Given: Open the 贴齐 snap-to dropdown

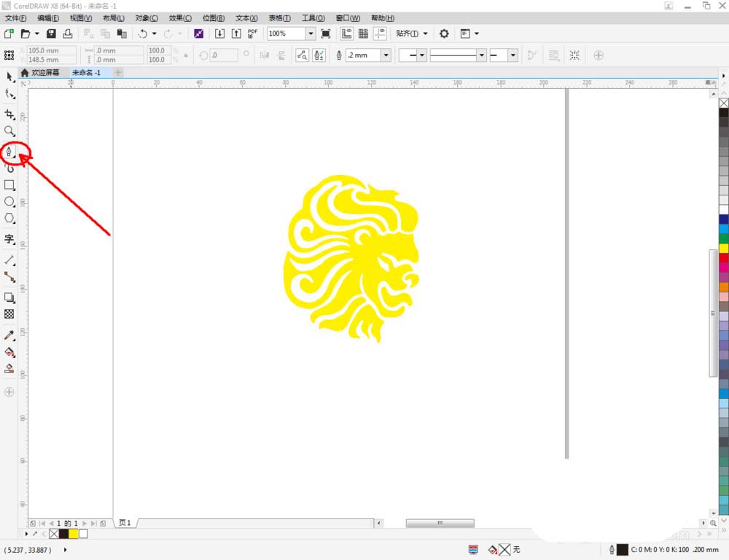Looking at the screenshot, I should coord(412,34).
